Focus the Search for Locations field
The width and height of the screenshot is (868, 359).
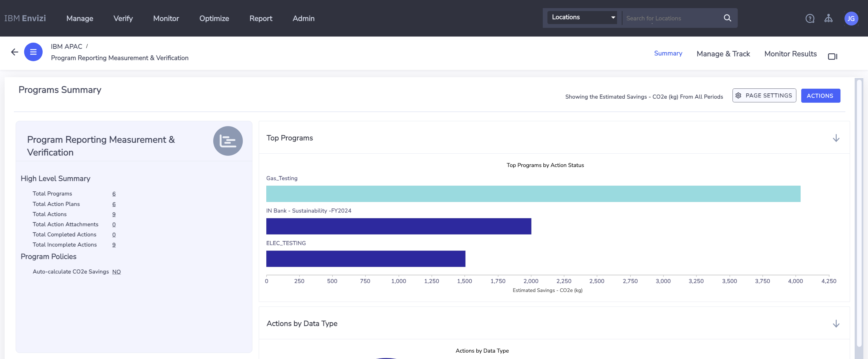click(670, 19)
